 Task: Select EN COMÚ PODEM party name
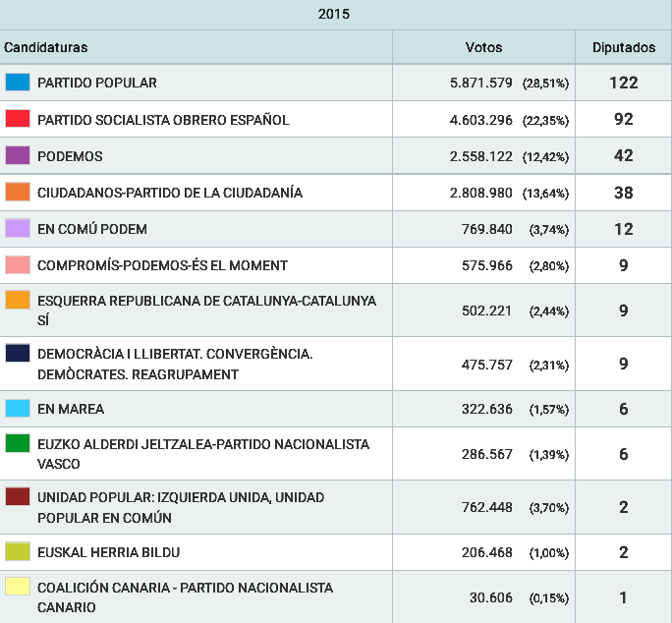point(92,229)
